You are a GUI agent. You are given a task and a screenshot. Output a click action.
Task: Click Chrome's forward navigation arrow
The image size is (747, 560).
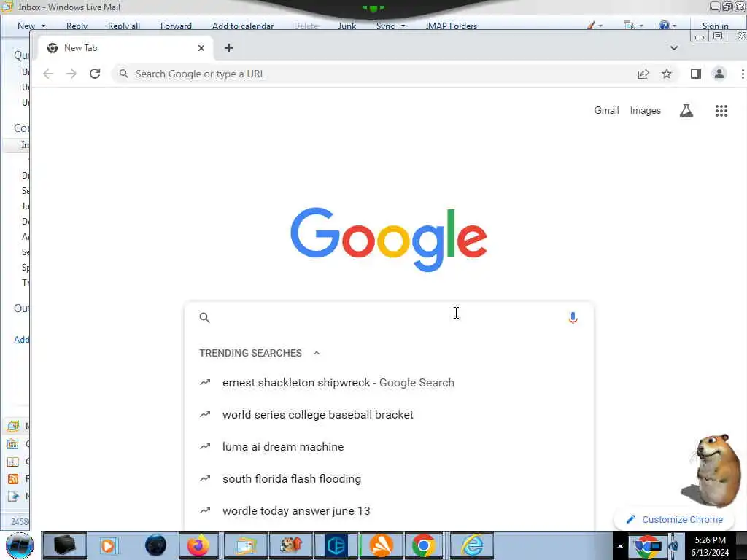(71, 74)
